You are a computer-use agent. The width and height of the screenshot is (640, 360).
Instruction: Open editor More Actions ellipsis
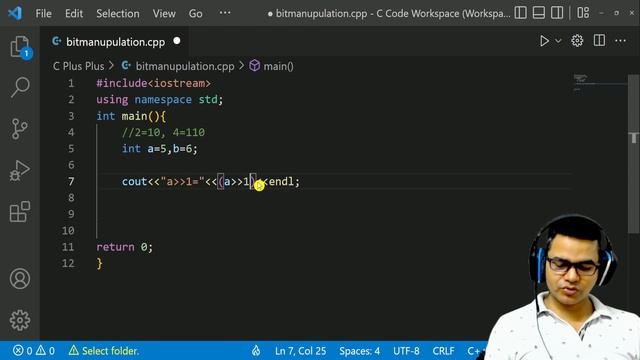pyautogui.click(x=620, y=40)
